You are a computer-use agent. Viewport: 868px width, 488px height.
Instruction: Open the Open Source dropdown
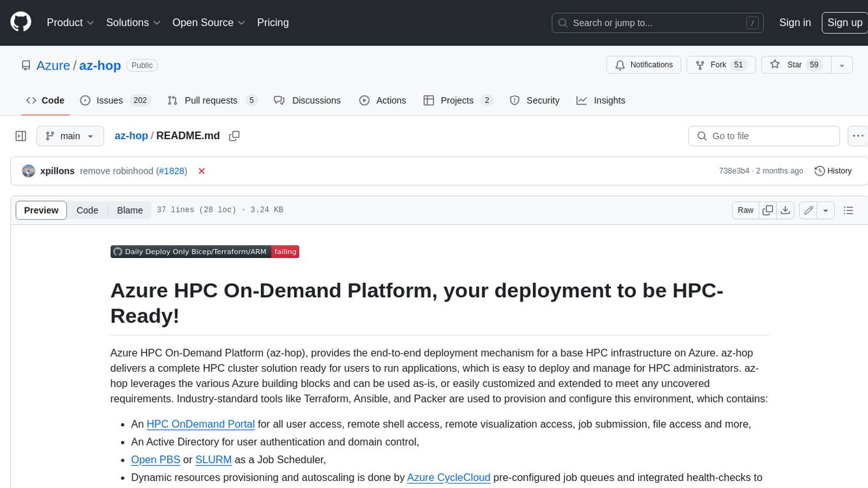click(209, 22)
